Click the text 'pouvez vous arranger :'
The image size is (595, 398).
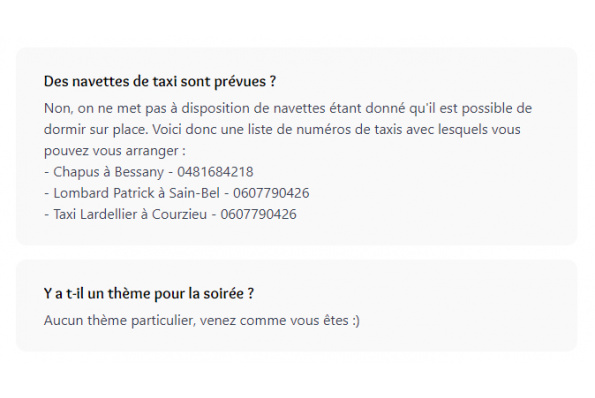[x=115, y=151]
